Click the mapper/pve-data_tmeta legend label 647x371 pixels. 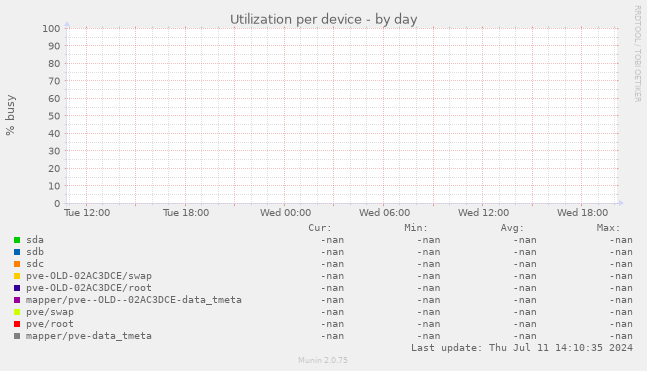[x=89, y=336]
